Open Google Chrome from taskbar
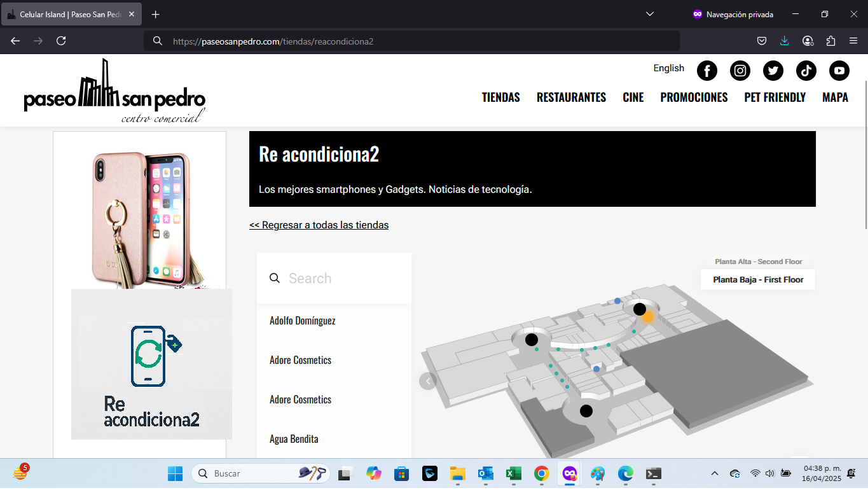The width and height of the screenshot is (868, 495). (x=542, y=474)
